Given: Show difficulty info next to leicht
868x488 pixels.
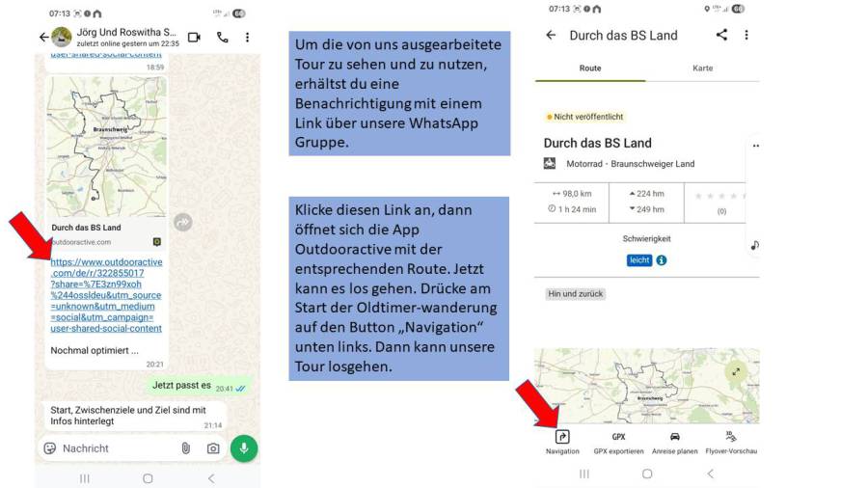Looking at the screenshot, I should pos(662,260).
